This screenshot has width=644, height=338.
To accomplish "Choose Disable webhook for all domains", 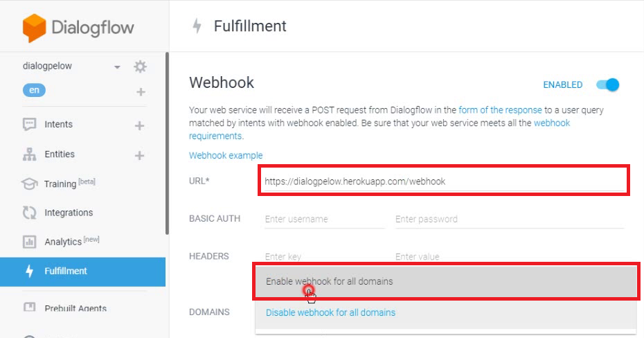I will (x=331, y=312).
